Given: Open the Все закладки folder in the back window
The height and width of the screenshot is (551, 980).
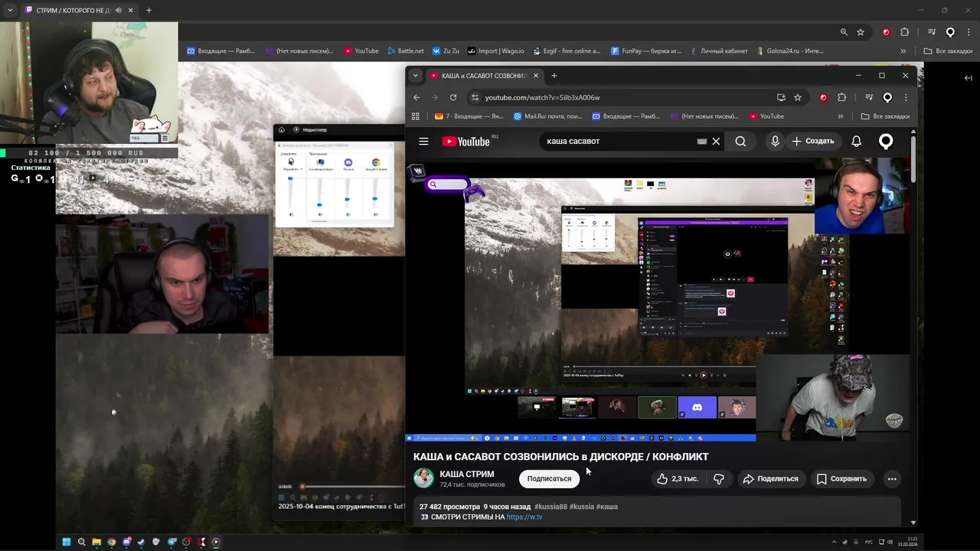Looking at the screenshot, I should 948,51.
